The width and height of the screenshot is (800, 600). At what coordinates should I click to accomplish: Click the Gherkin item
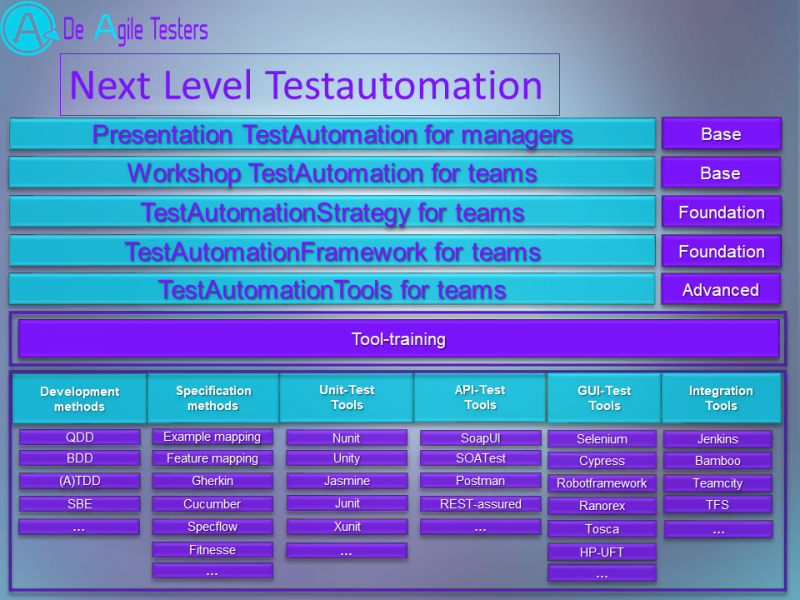pos(212,481)
